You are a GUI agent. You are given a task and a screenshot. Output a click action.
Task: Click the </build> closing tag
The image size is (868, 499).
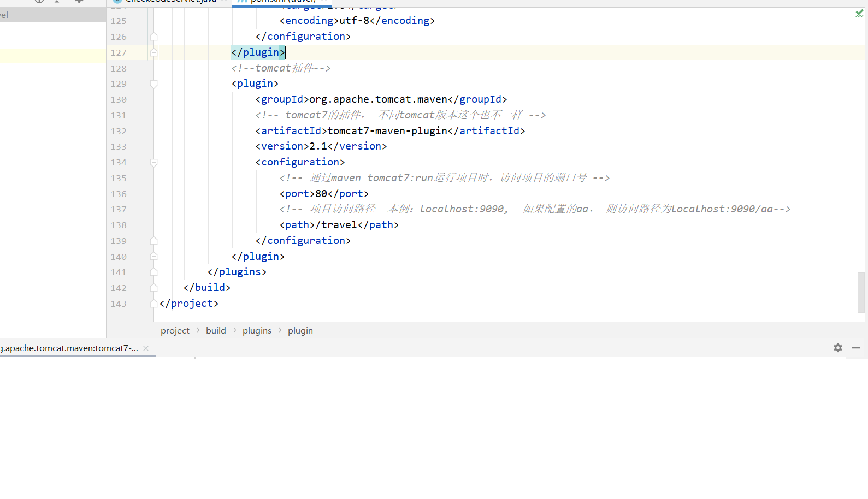[207, 288]
